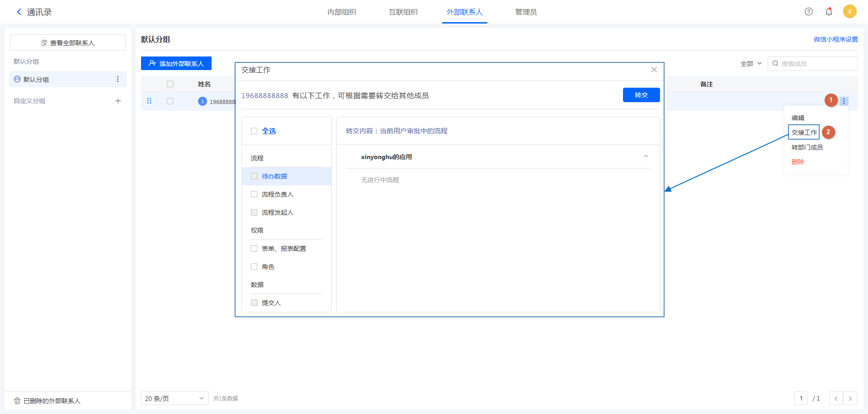
Task: Click the drag handle on contact row
Action: click(149, 101)
